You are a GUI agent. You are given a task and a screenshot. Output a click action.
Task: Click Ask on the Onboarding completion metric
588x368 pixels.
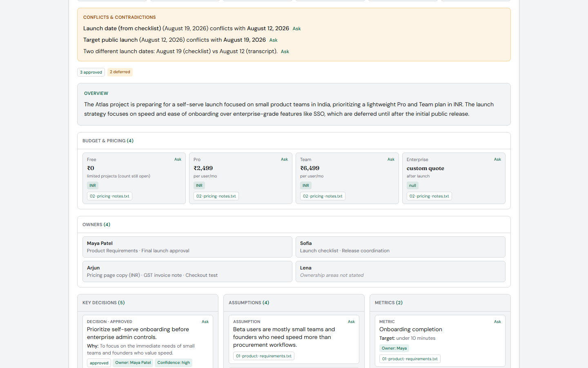(x=497, y=322)
